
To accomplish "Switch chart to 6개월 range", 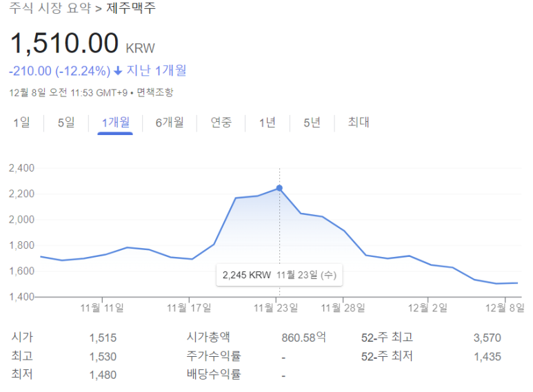I will [170, 123].
